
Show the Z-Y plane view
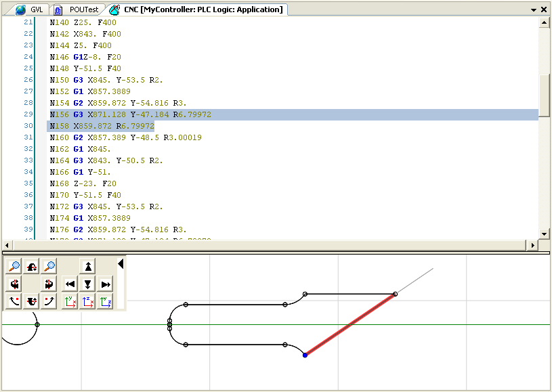point(105,302)
